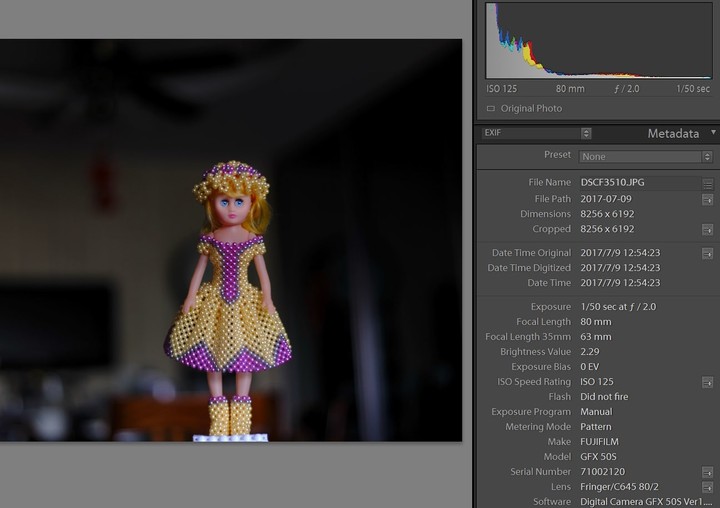The width and height of the screenshot is (720, 508).
Task: Click the File Name batch rename icon
Action: (x=708, y=184)
